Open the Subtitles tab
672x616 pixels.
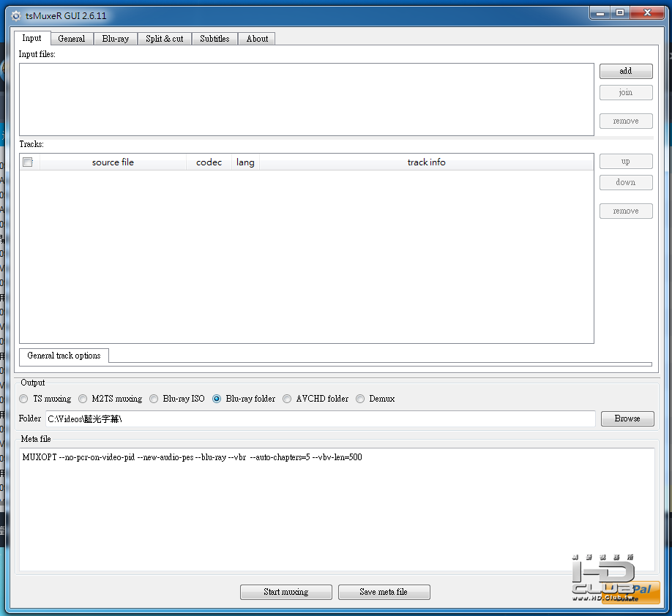tap(214, 39)
